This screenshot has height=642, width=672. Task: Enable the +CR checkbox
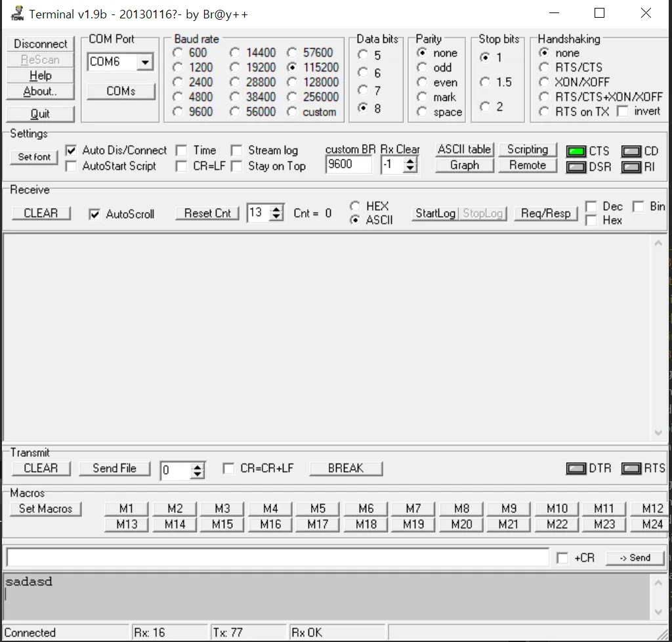coord(562,558)
